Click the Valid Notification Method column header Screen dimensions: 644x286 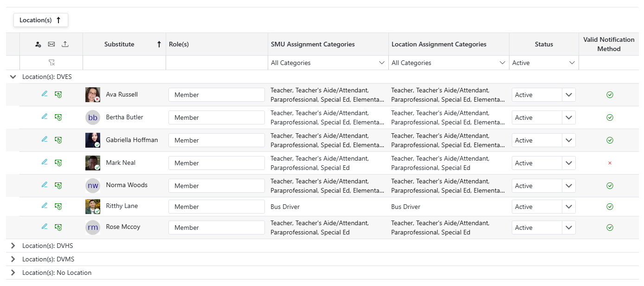click(609, 44)
